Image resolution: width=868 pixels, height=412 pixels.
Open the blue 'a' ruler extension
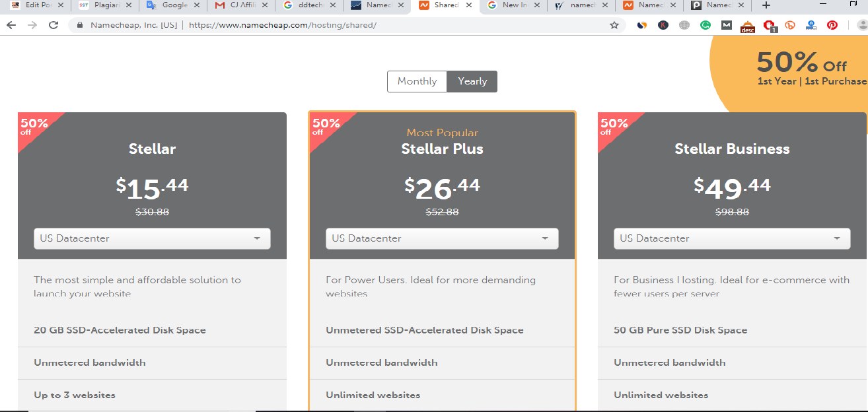tap(811, 25)
